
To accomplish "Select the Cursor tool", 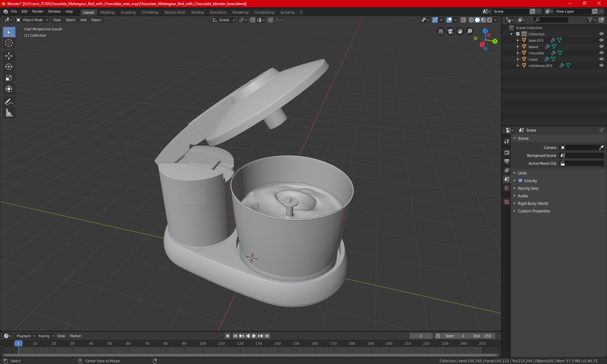I will tap(9, 43).
